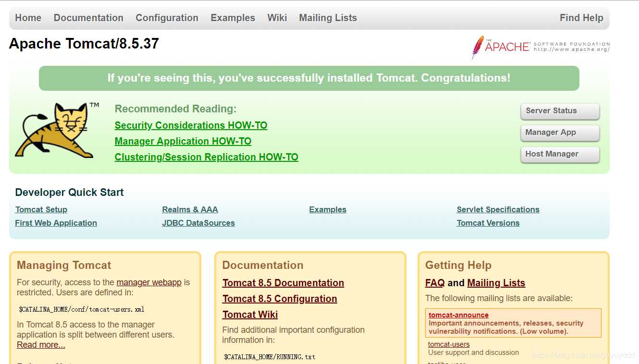Visit the Tomcat Wiki link
This screenshot has width=639, height=364.
point(250,315)
